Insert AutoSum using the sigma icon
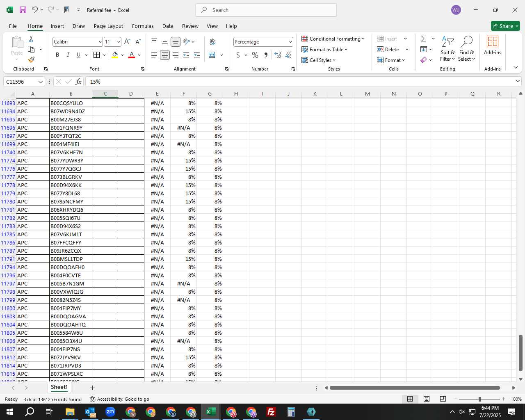This screenshot has height=420, width=525. click(424, 39)
